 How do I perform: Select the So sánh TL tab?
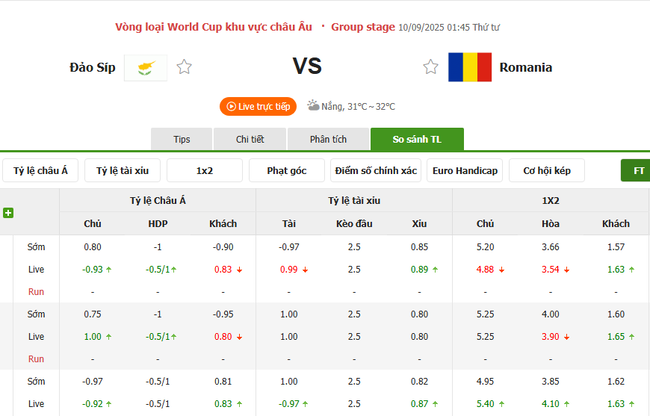(x=416, y=139)
